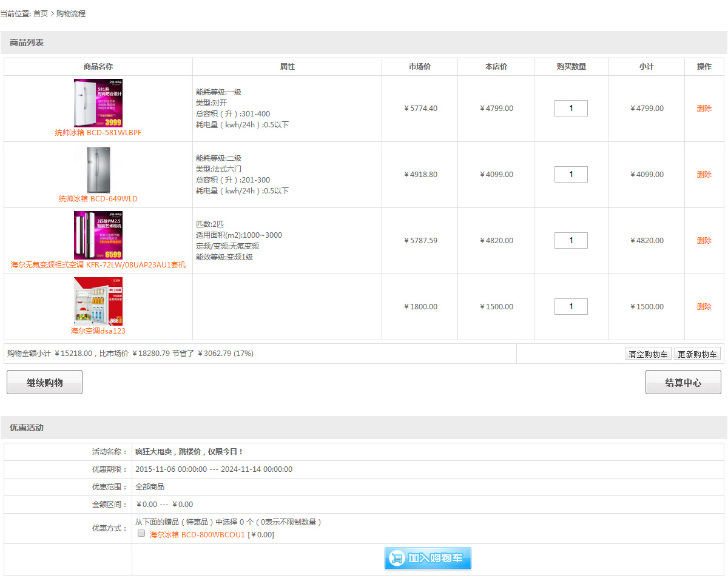Select the 商品名称 column header

click(98, 67)
